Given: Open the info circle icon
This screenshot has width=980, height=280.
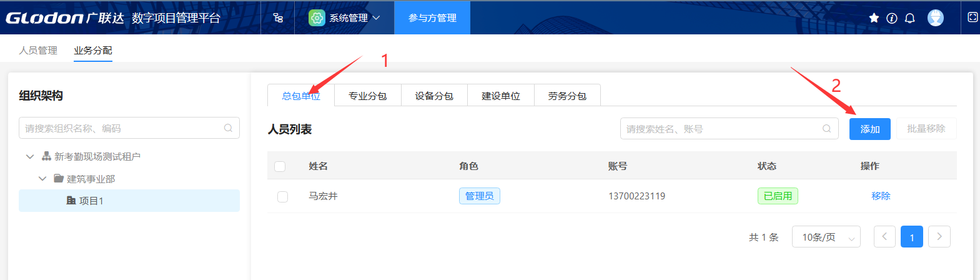Looking at the screenshot, I should click(x=892, y=18).
